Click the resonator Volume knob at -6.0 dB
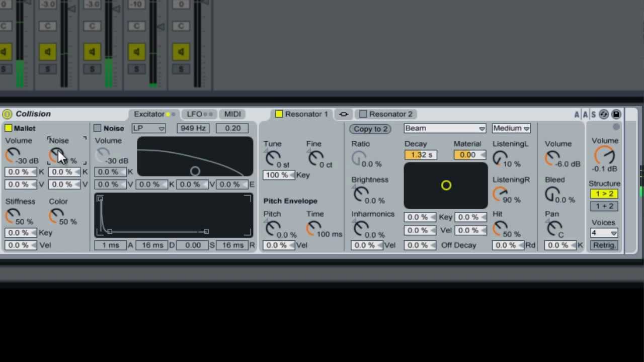 552,158
